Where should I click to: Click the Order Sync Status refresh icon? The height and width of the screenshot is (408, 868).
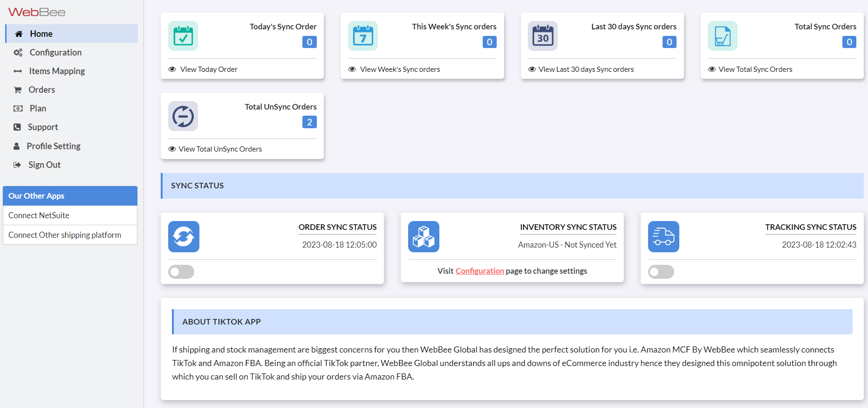tap(184, 236)
